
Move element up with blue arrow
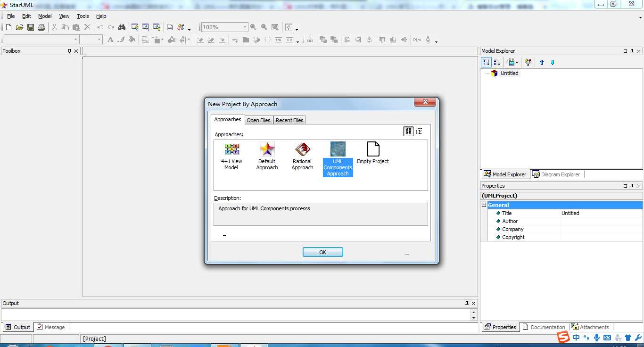(542, 62)
